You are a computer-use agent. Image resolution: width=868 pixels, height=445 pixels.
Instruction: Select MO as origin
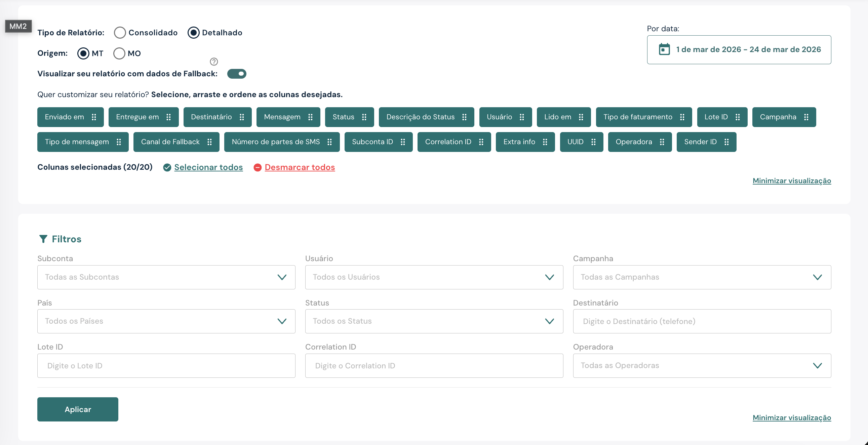[119, 53]
